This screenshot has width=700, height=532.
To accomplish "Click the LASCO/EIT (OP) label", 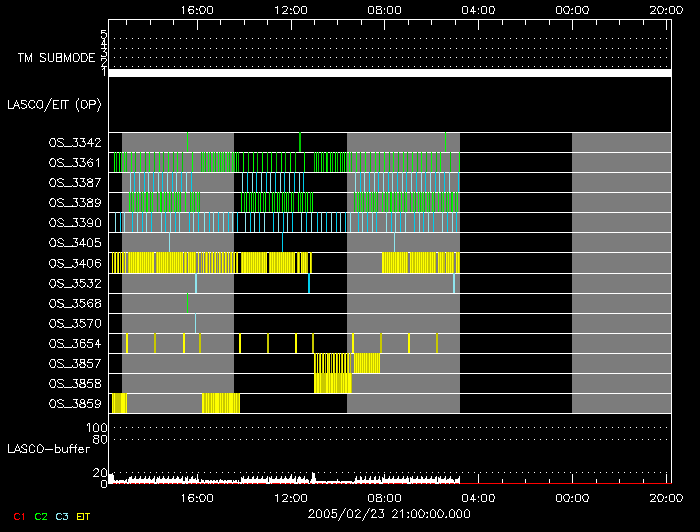I will click(54, 104).
